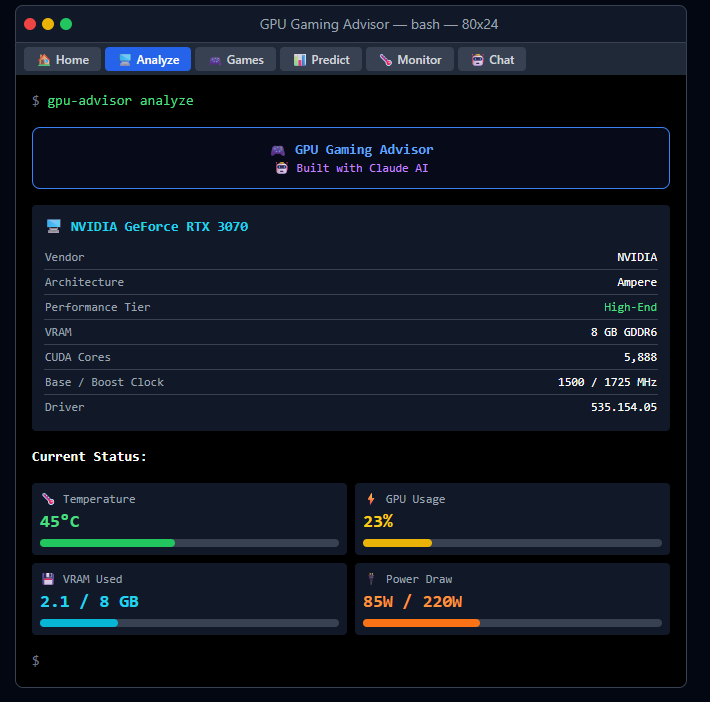Click the VRAM value '8 GB GDDR6'
Viewport: 710px width, 702px height.
(624, 332)
